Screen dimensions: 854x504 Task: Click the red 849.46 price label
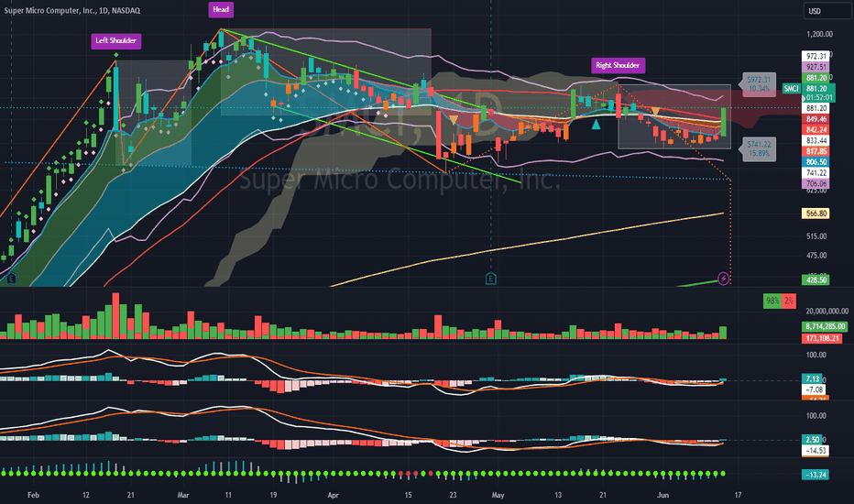click(816, 119)
